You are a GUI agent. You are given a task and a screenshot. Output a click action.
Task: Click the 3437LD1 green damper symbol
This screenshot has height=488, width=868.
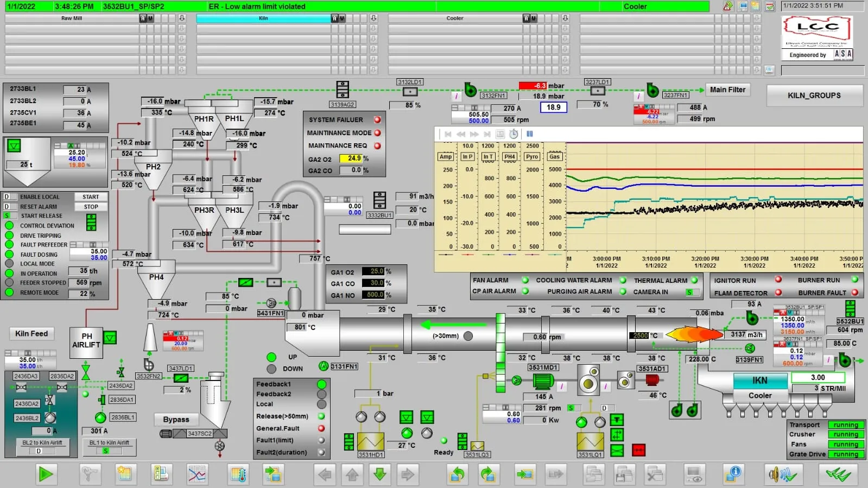(181, 378)
